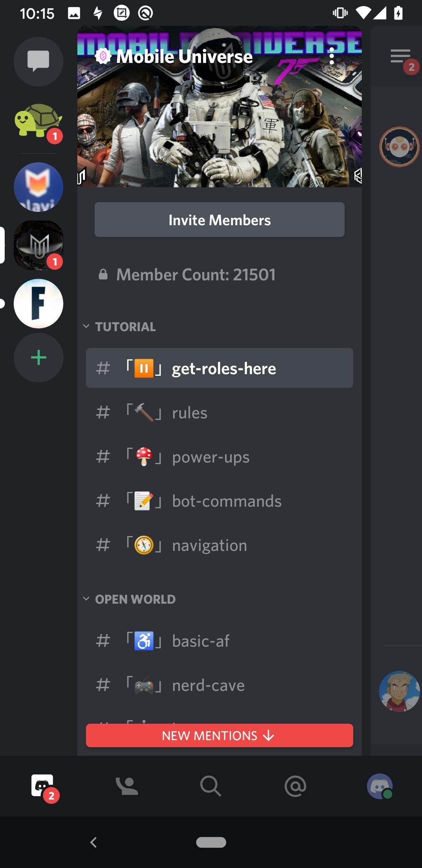Viewport: 422px width, 868px height.
Task: Open the server with F logo
Action: 38,303
